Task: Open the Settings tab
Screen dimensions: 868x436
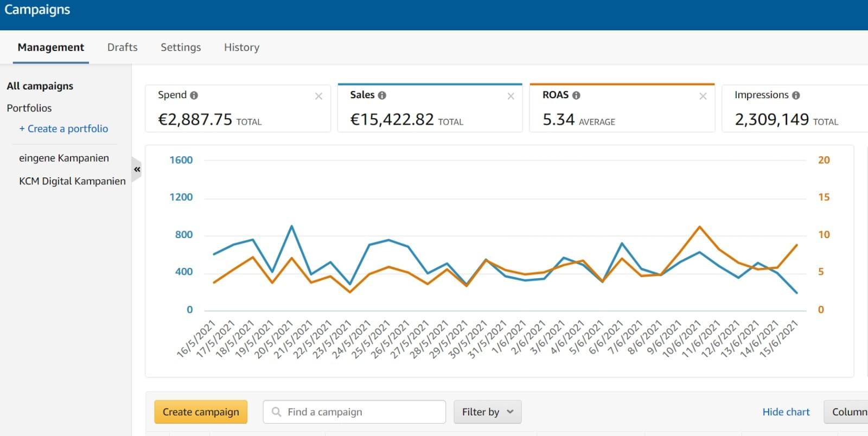Action: [181, 48]
